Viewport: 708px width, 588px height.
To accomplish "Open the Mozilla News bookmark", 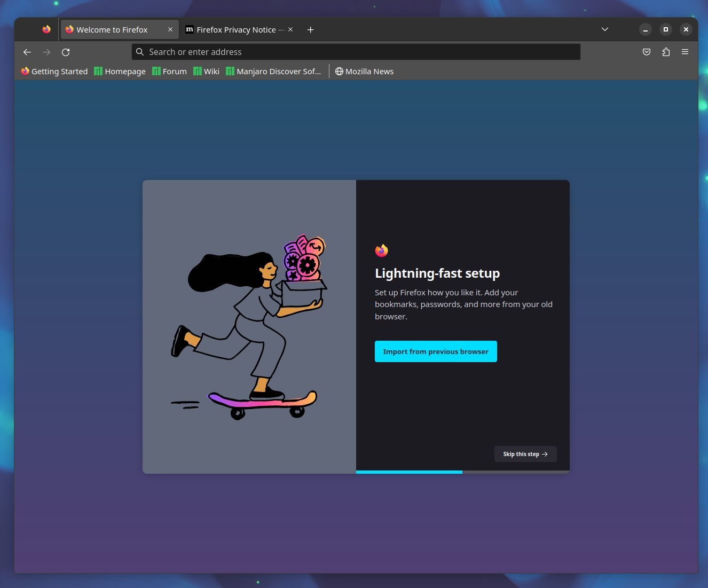I will pos(364,72).
